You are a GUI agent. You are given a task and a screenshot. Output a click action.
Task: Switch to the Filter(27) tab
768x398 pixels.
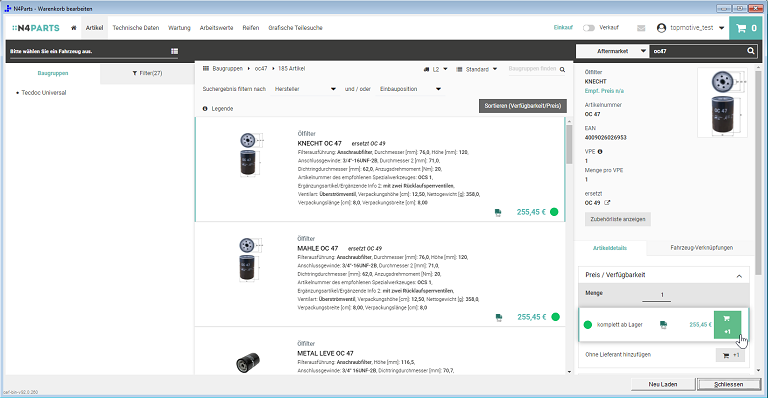click(x=147, y=73)
